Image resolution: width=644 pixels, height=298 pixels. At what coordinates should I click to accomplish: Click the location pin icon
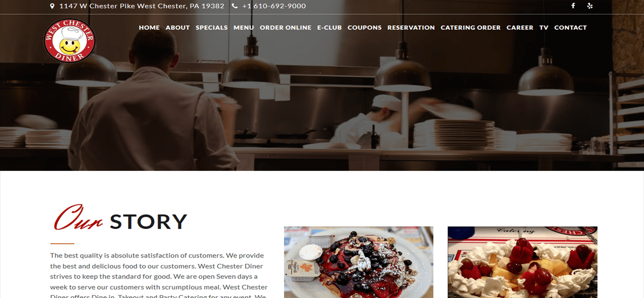[52, 6]
